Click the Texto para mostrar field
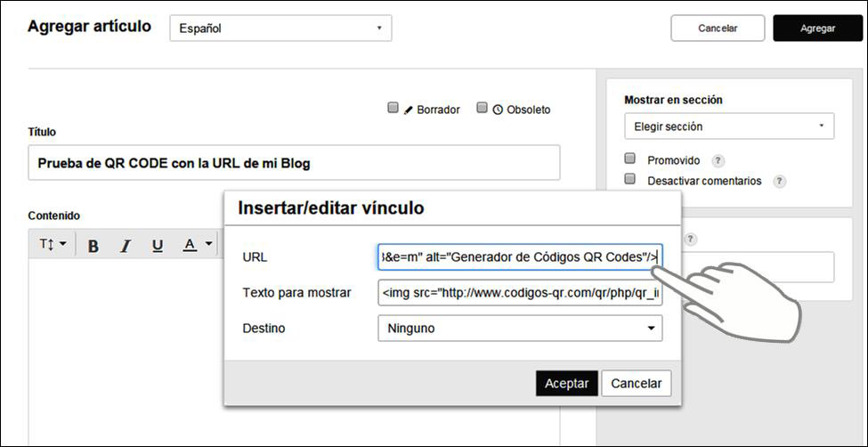 pyautogui.click(x=520, y=293)
